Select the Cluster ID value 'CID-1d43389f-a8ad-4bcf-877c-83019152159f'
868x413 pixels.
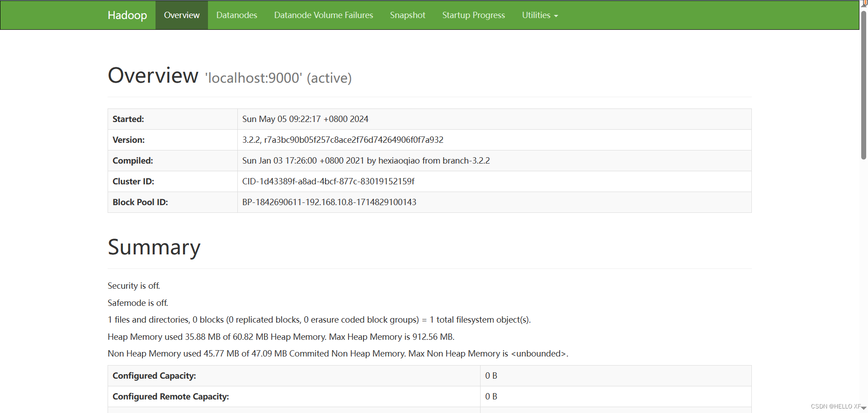coord(328,181)
